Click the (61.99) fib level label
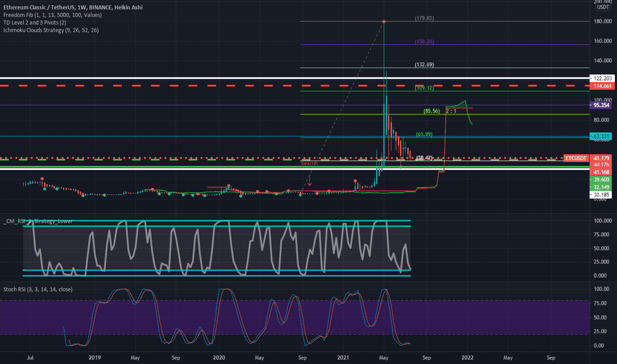 (424, 134)
